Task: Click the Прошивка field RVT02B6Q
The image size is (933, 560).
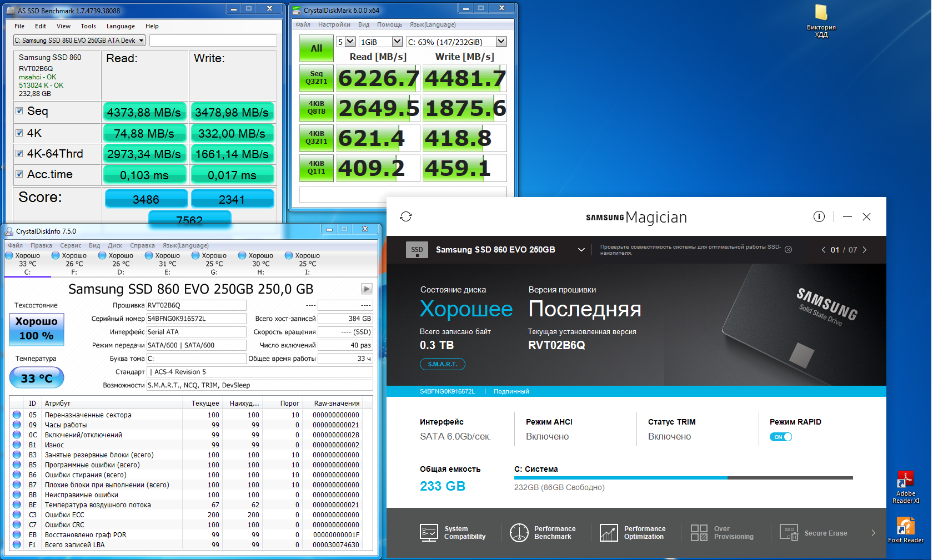Action: click(x=196, y=305)
